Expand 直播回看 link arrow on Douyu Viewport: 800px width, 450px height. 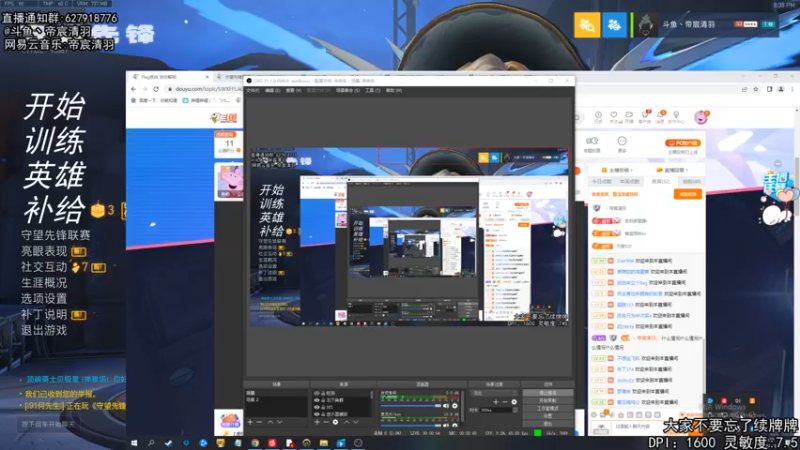[x=687, y=170]
